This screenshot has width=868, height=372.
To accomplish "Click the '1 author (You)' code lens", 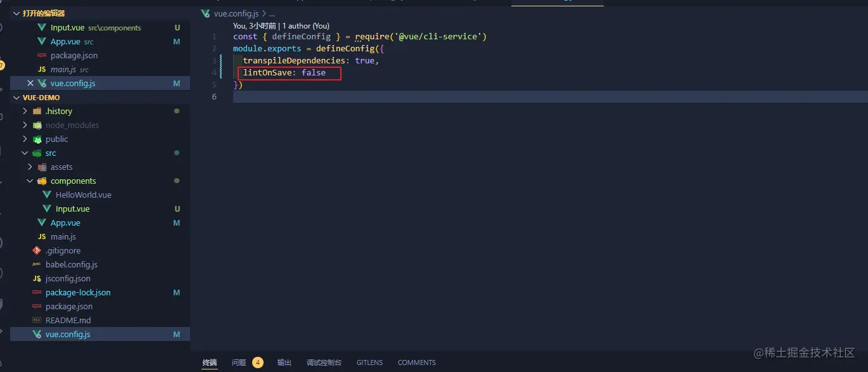I will 306,26.
